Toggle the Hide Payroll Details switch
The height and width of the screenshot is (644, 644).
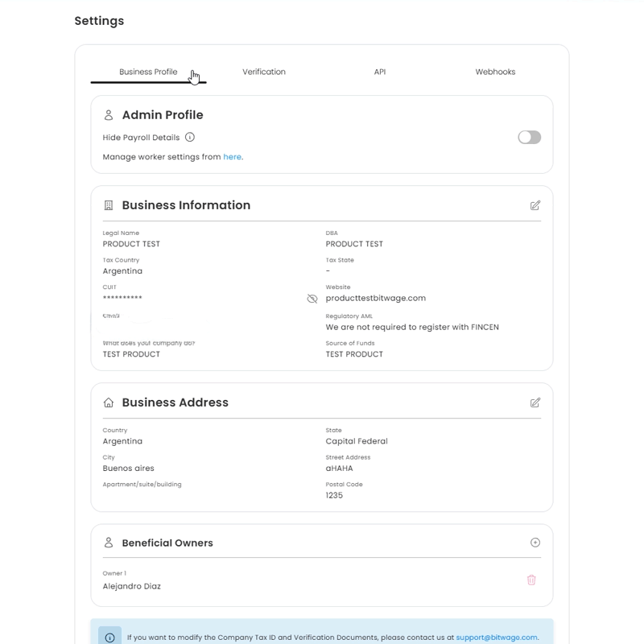click(529, 138)
